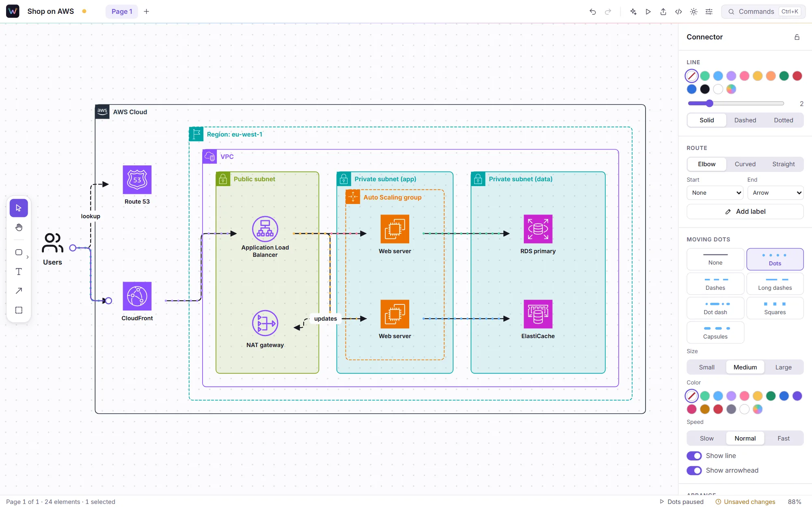This screenshot has height=508, width=812.
Task: Open the Commands search box
Action: coord(763,12)
